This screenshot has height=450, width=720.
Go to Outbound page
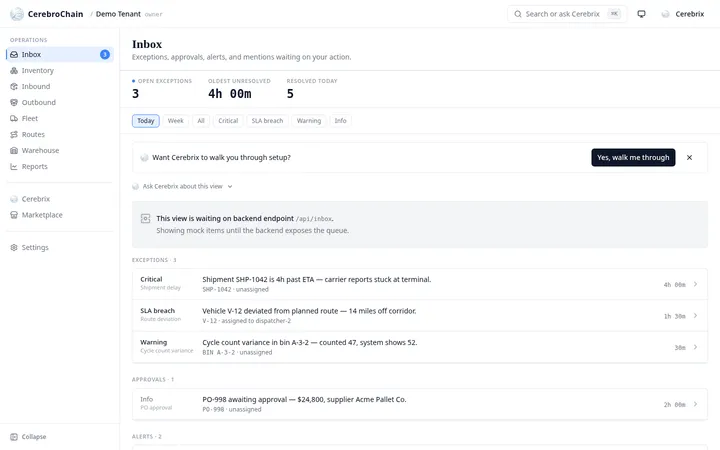pos(60,102)
